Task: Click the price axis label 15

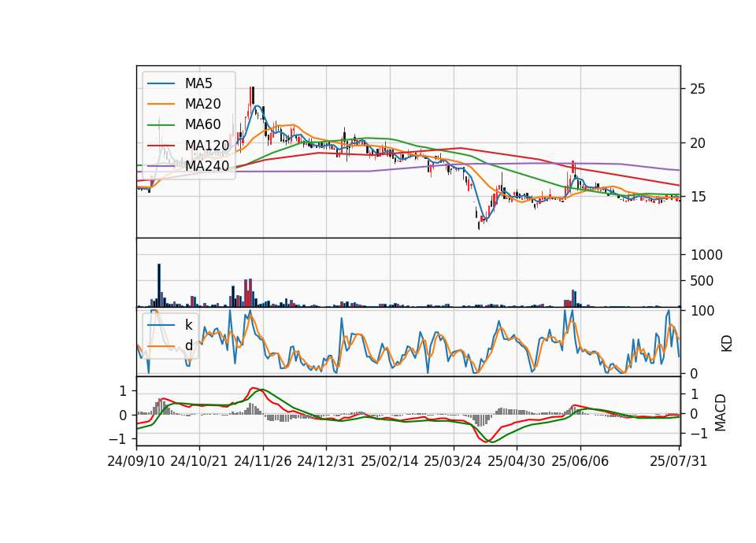Action: click(698, 197)
